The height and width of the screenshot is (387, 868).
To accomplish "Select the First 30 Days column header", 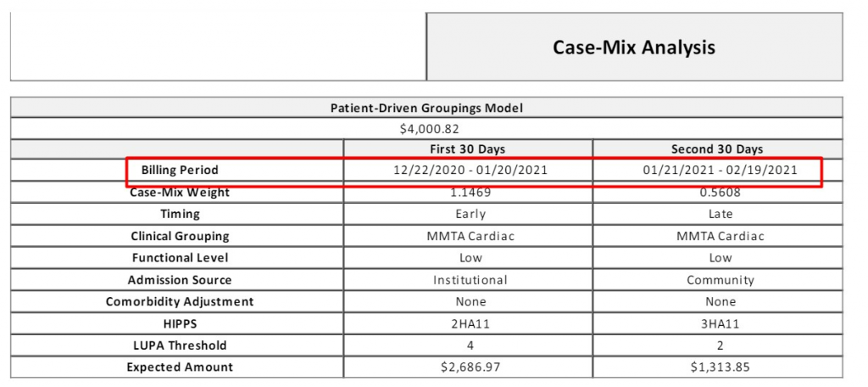I will click(x=468, y=149).
